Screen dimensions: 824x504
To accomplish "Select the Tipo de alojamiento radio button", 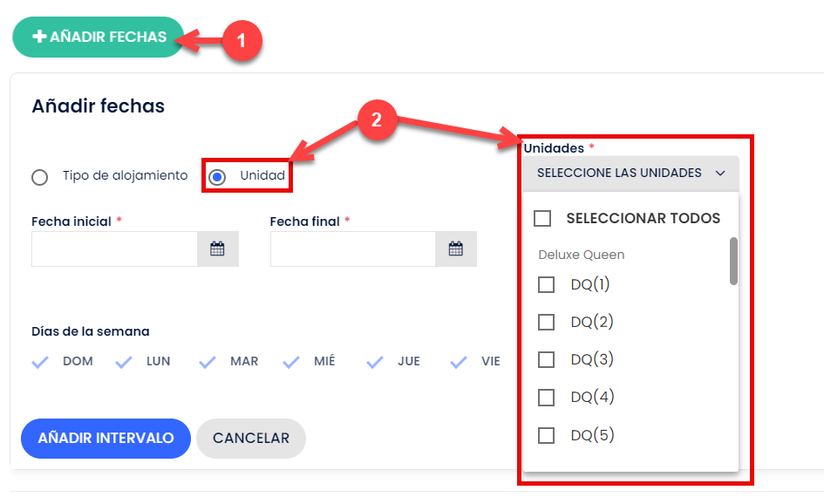I will (40, 177).
